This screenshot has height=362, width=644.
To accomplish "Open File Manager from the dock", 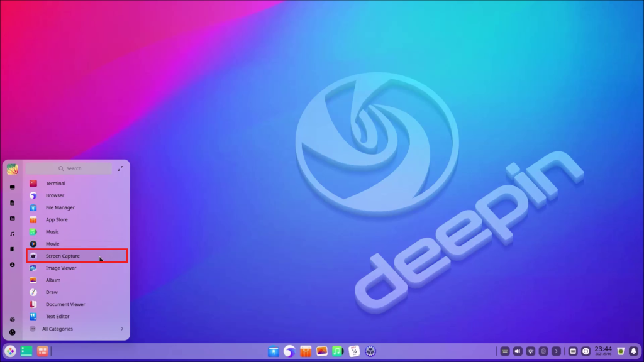I will 273,351.
